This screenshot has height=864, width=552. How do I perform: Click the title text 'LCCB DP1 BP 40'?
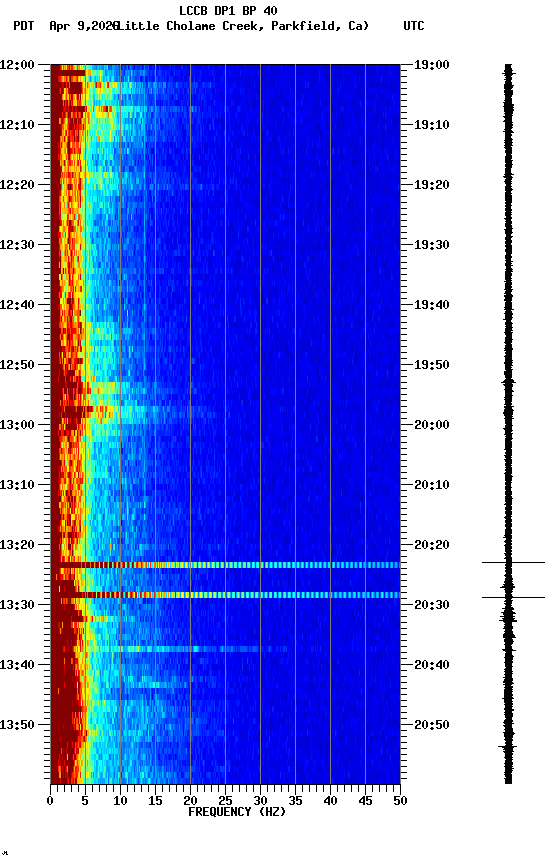pos(228,10)
